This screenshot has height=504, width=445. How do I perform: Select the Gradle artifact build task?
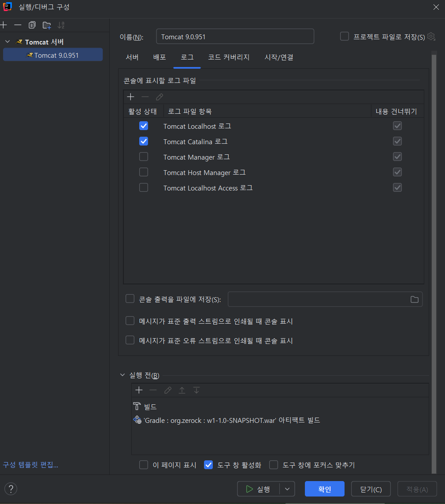coord(226,420)
